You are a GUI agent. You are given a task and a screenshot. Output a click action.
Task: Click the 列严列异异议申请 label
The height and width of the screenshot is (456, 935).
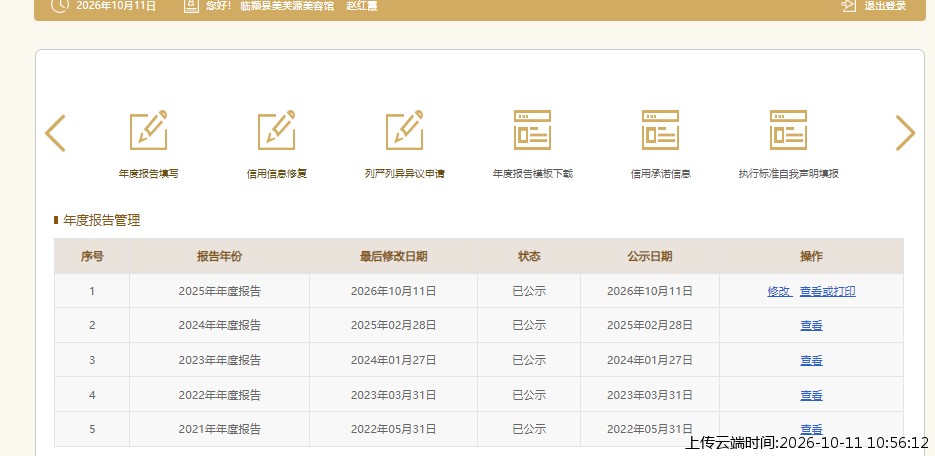coord(404,174)
